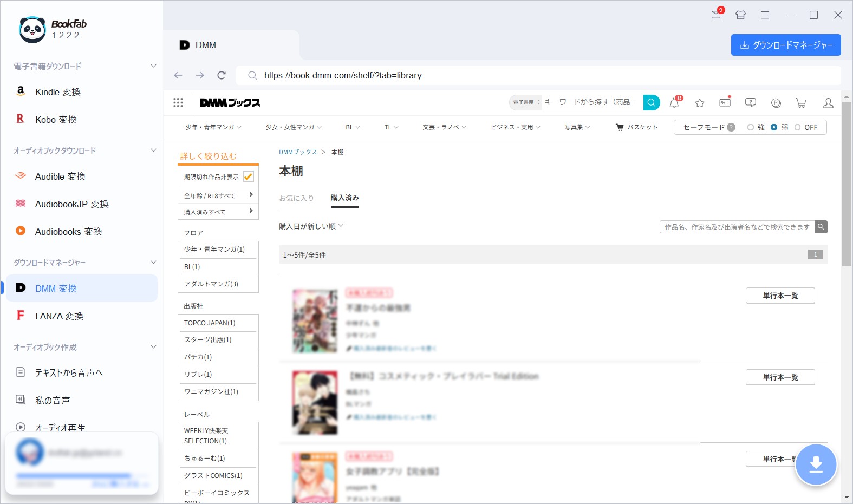Select safe mode 強 radio button
Image resolution: width=853 pixels, height=504 pixels.
[x=751, y=127]
